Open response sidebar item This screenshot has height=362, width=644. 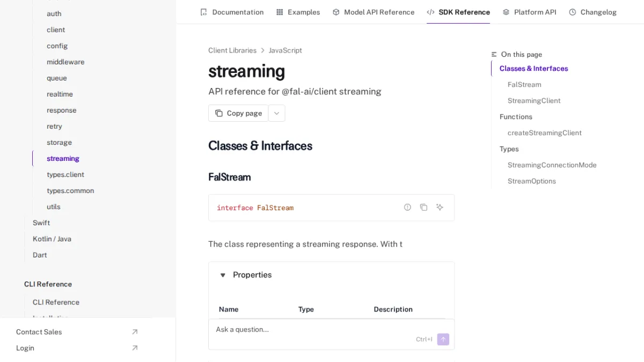62,110
